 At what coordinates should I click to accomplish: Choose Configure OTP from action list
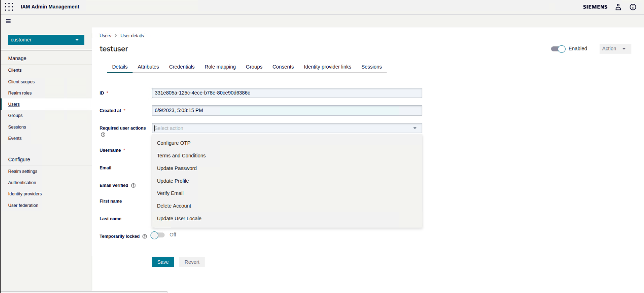coord(174,143)
